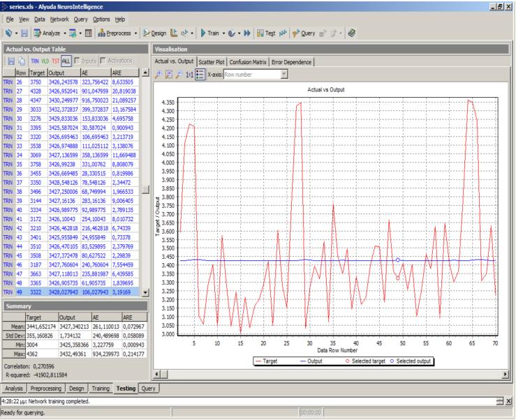The width and height of the screenshot is (516, 420).
Task: Click the Save floppy-disk icon in main toolbar
Action: 24,33
